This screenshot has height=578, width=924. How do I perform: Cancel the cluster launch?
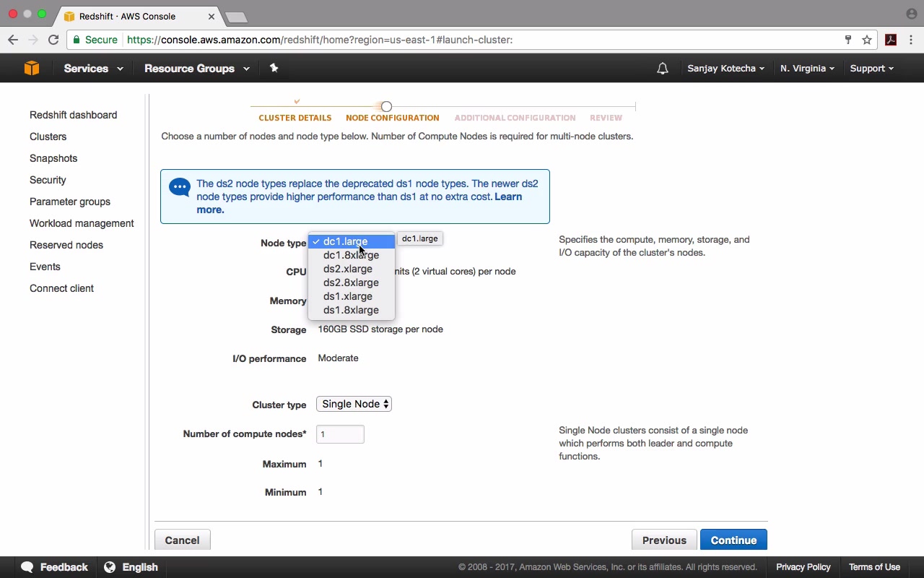coord(182,540)
